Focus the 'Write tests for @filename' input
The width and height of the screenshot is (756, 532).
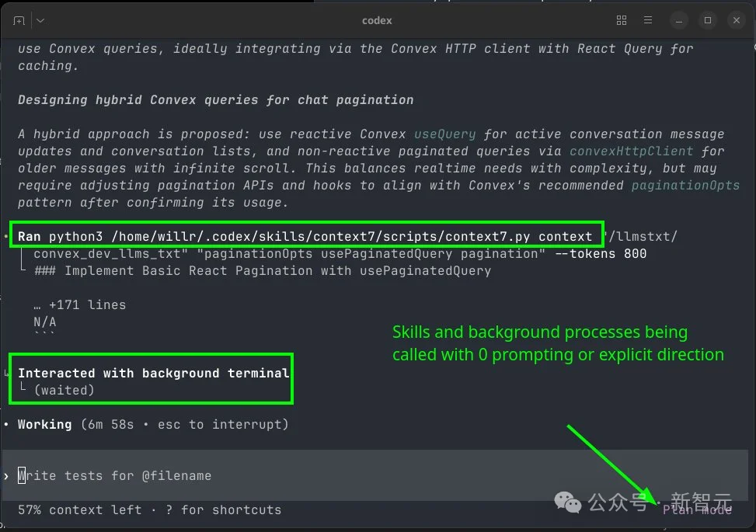coord(115,475)
